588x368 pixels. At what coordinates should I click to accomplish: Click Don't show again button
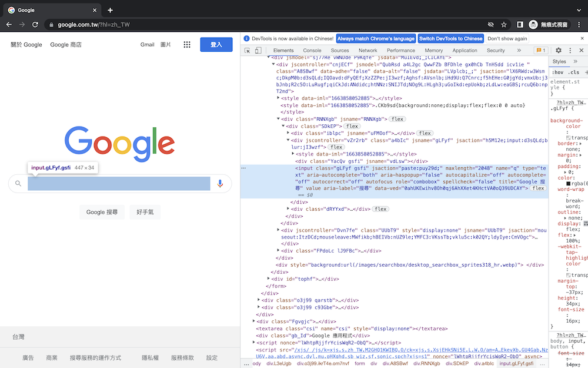(507, 38)
